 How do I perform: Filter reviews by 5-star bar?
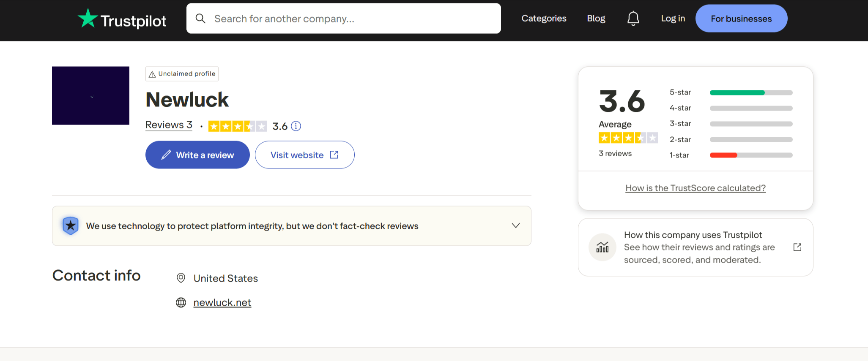point(750,93)
